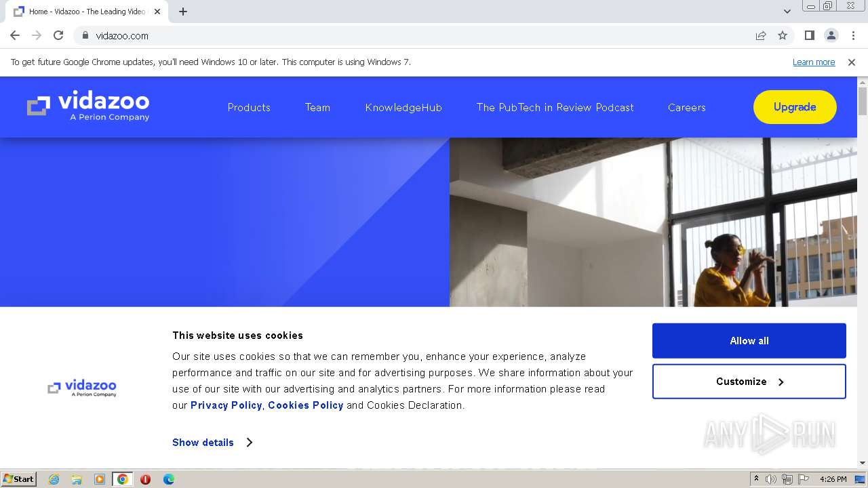Bookmark this tab with star icon
Screen dimensions: 868x488
[x=783, y=35]
